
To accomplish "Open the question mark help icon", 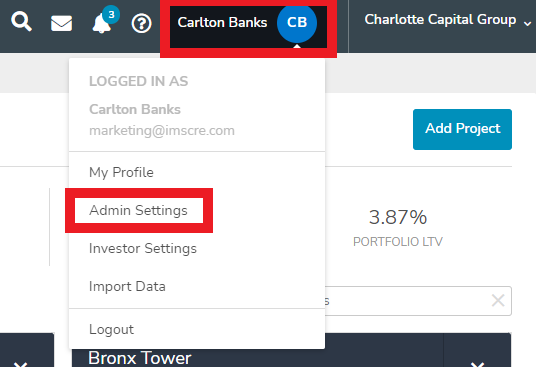I will tap(142, 23).
